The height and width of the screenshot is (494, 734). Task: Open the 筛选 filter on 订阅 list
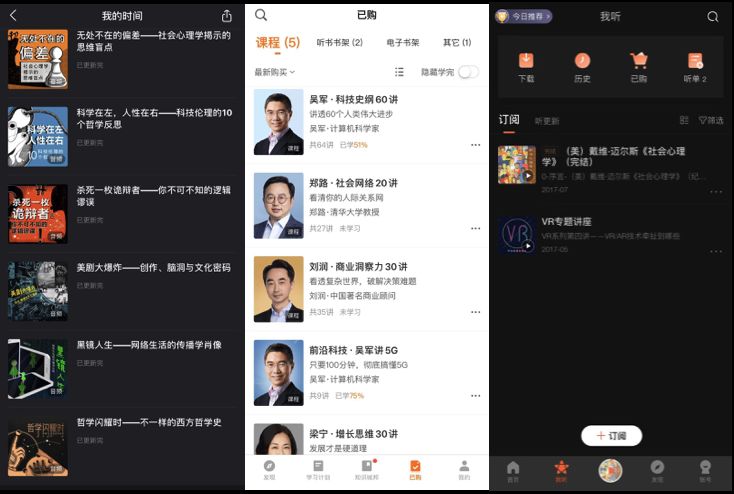pyautogui.click(x=711, y=120)
